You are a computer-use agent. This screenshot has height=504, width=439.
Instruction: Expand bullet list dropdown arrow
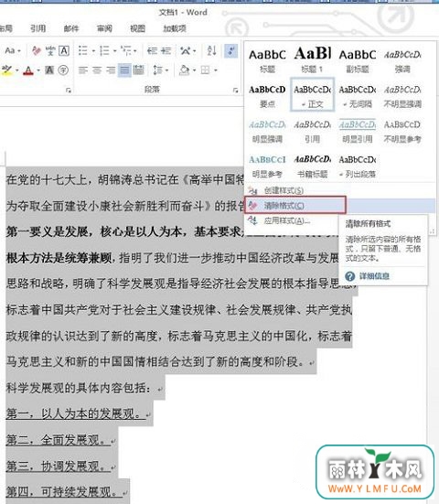tap(93, 51)
